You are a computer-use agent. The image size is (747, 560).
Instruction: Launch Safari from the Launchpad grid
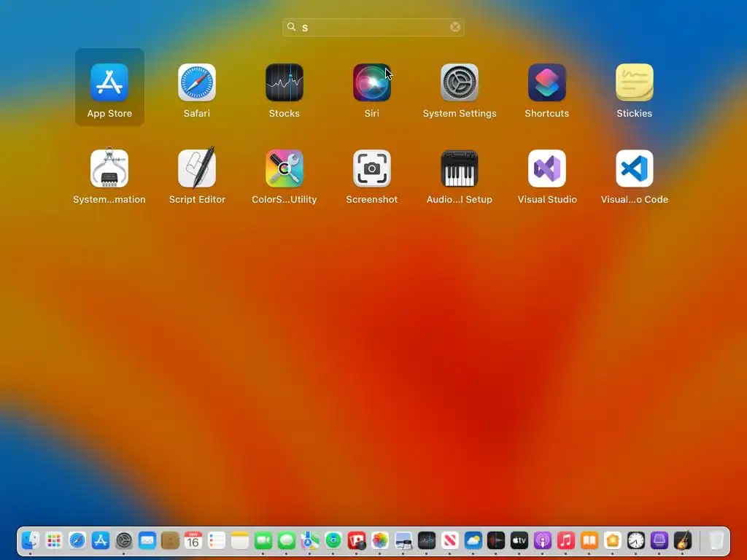[x=197, y=82]
